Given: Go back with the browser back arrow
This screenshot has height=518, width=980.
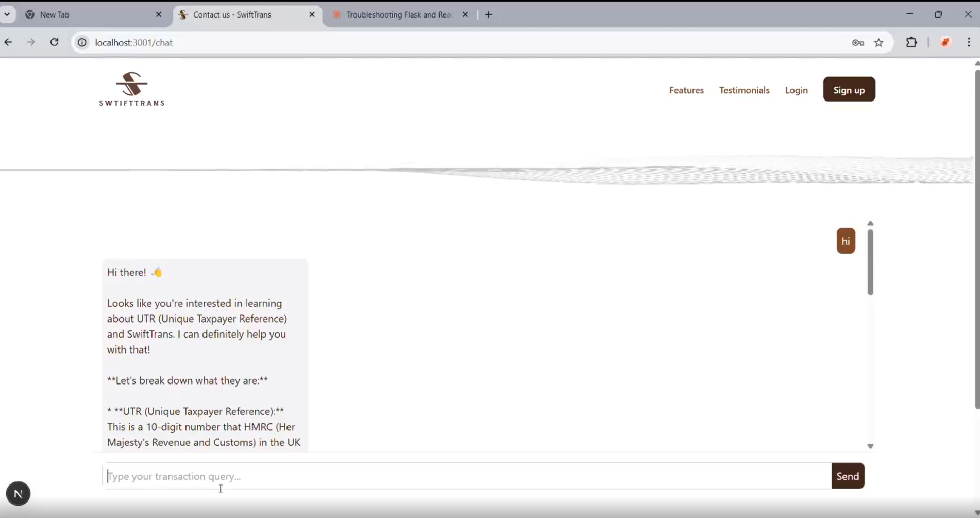Looking at the screenshot, I should (x=8, y=42).
